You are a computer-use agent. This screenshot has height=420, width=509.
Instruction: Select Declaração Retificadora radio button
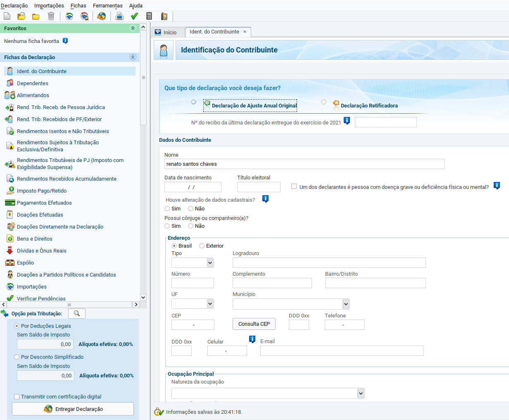323,102
